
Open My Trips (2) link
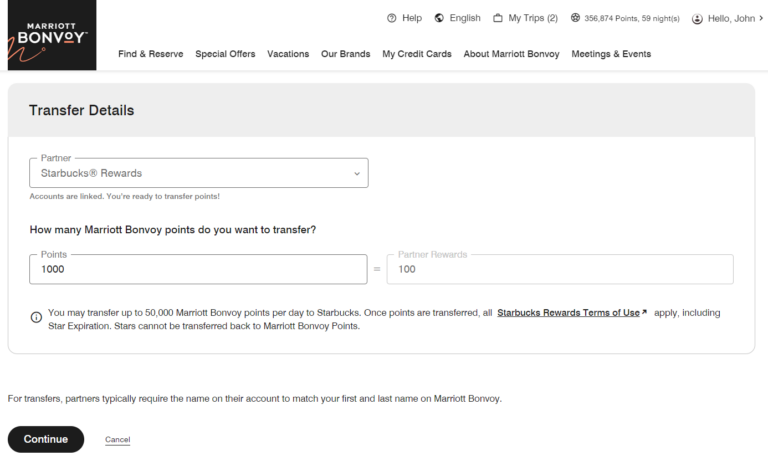533,18
